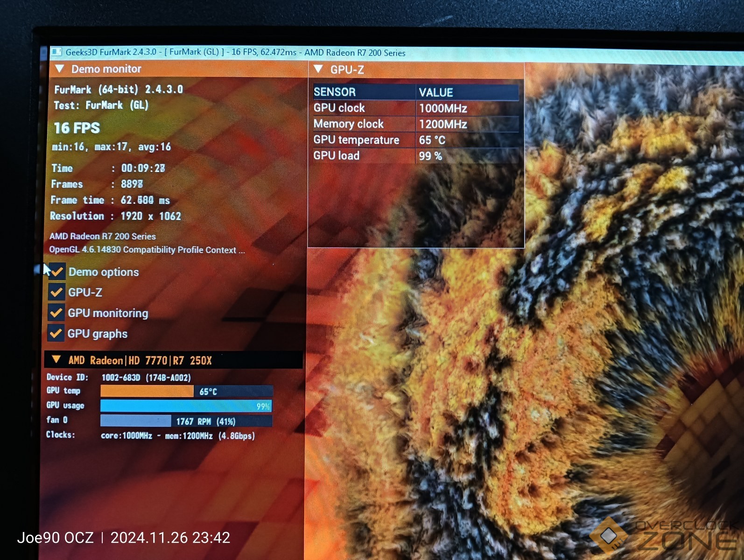Select the GPU temperature sensor row label
This screenshot has height=560, width=744.
[357, 140]
